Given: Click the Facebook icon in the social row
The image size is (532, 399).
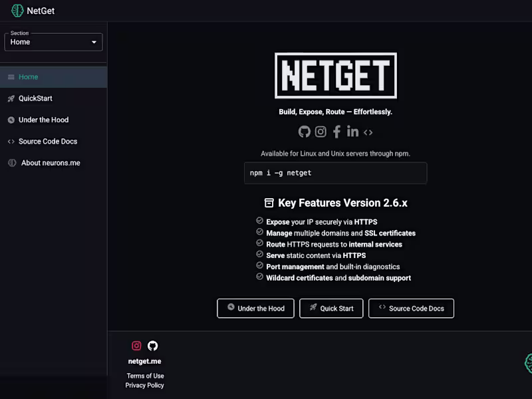Looking at the screenshot, I should (x=336, y=132).
